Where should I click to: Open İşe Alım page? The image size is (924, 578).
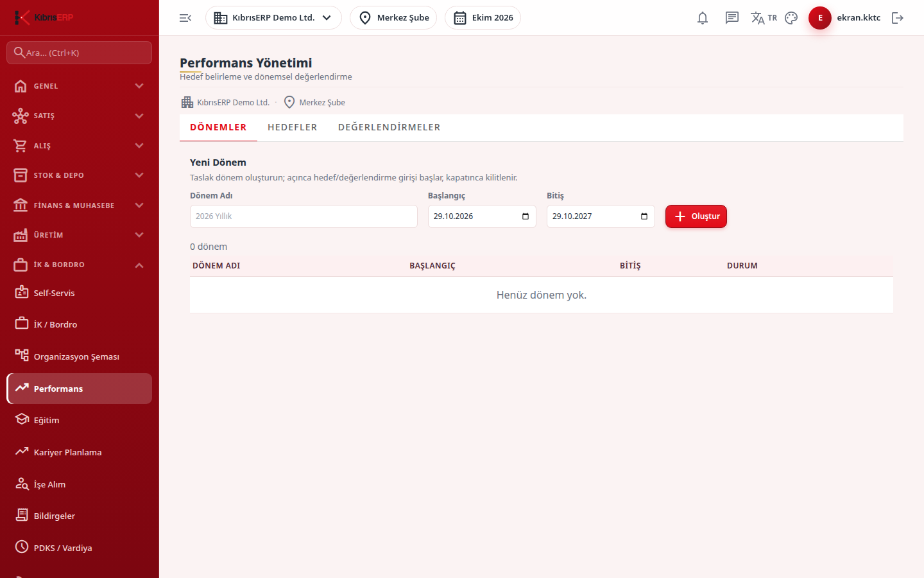80,484
